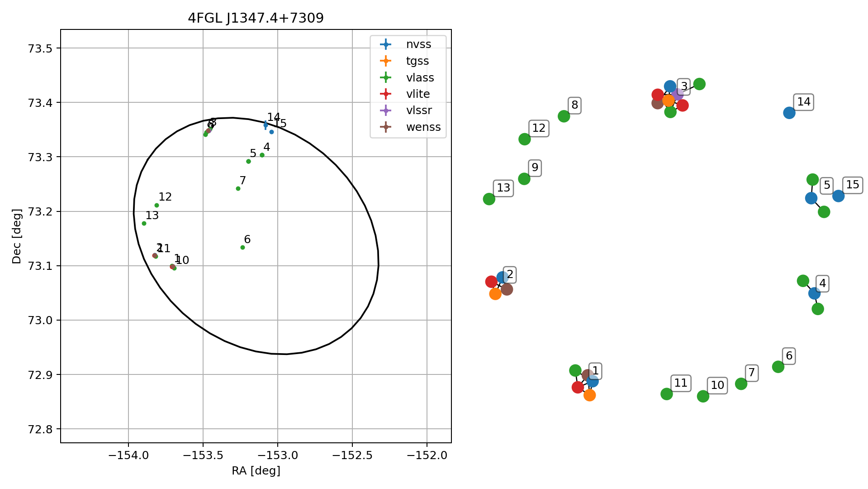Click the green point labeled 7 in left plot

(x=238, y=188)
